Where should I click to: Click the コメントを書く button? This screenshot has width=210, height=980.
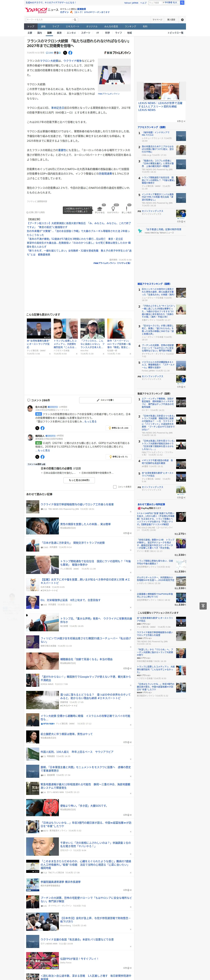pyautogui.click(x=105, y=400)
